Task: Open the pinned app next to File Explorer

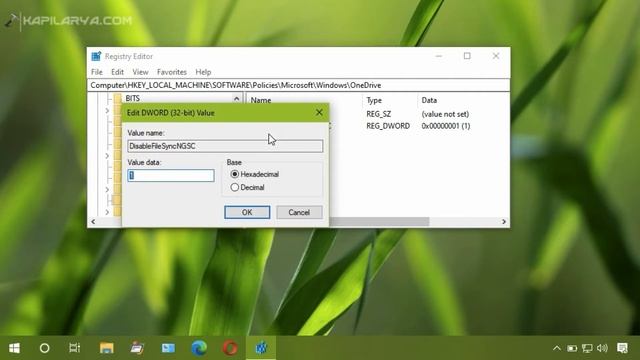Action: click(137, 348)
